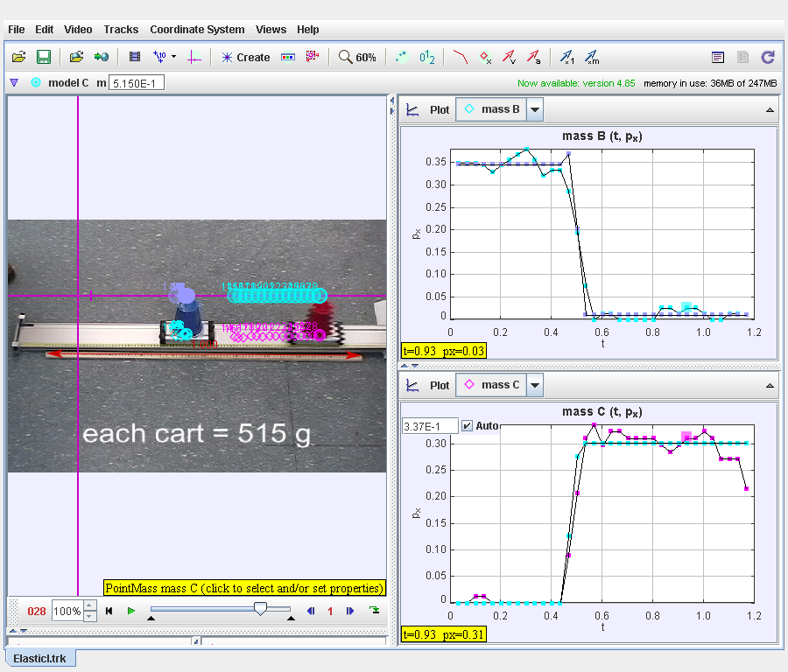Open the Coordinate System menu
The image size is (788, 672).
click(197, 29)
